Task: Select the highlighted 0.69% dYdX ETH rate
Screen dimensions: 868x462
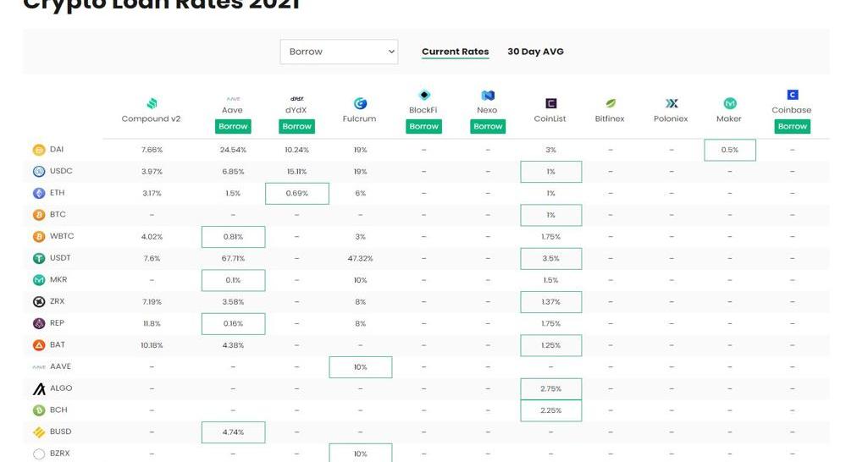Action: click(x=296, y=194)
